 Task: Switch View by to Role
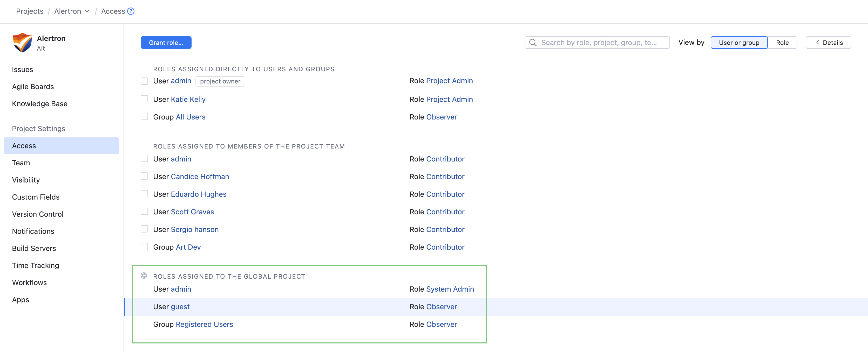pos(782,43)
